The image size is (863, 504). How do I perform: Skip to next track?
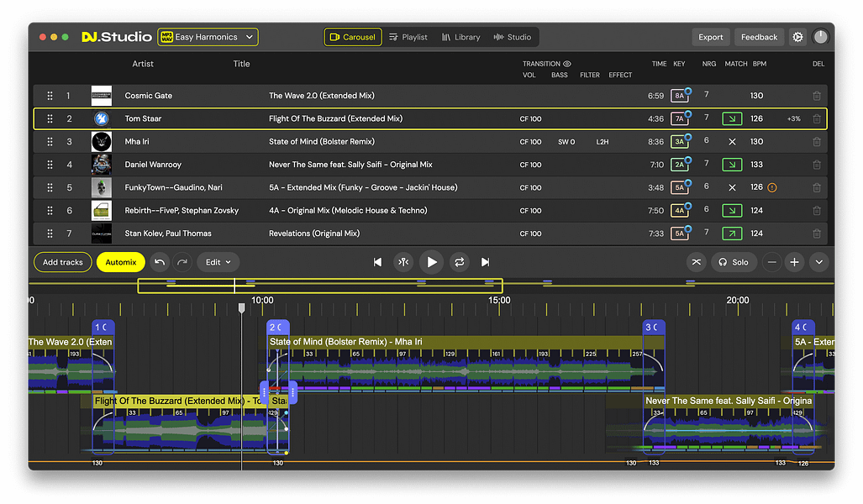coord(486,262)
